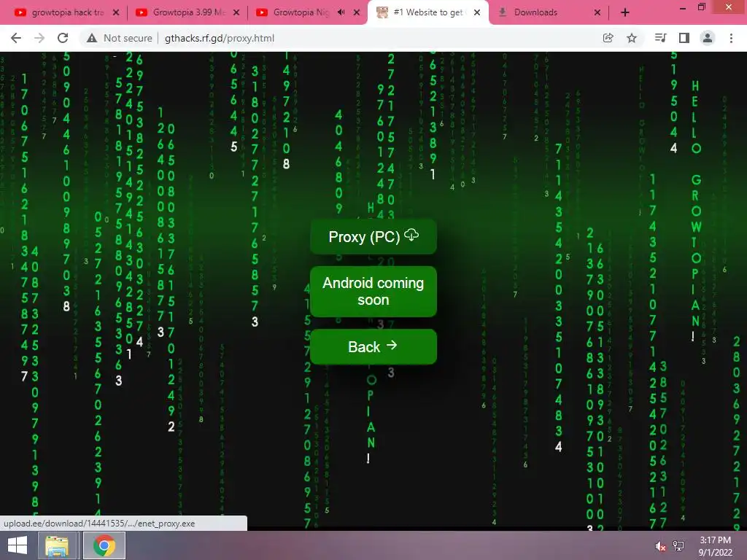Viewport: 747px width, 560px height.
Task: Open File Explorer from the taskbar
Action: click(57, 545)
